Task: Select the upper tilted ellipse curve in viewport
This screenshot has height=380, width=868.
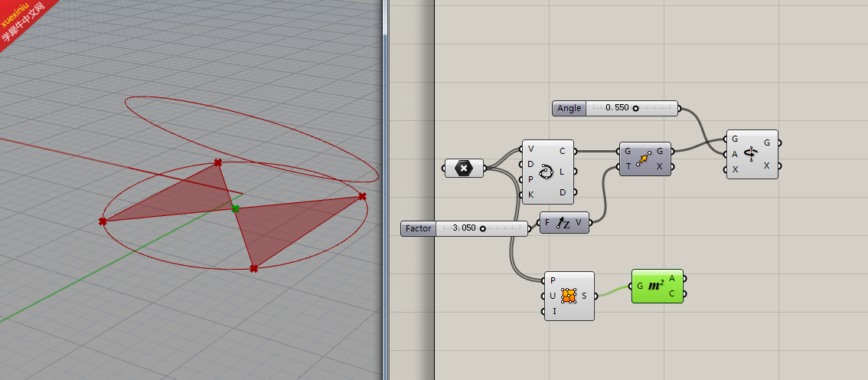Action: tap(252, 139)
